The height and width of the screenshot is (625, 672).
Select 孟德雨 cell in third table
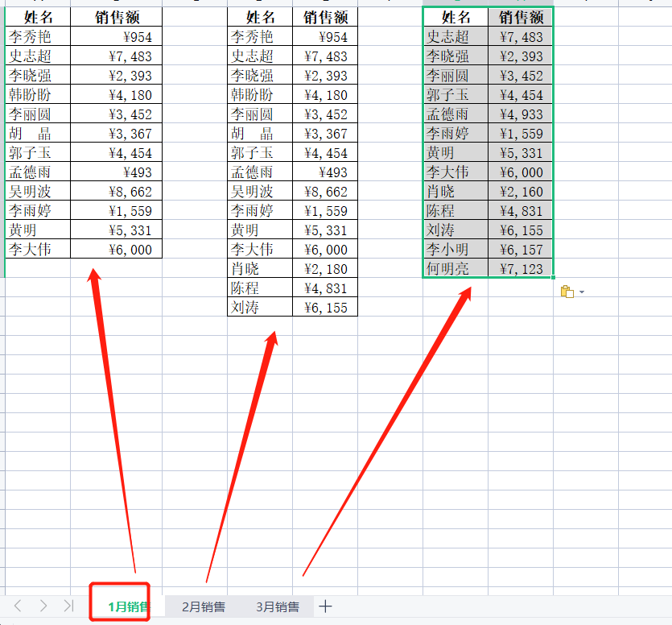click(x=456, y=114)
